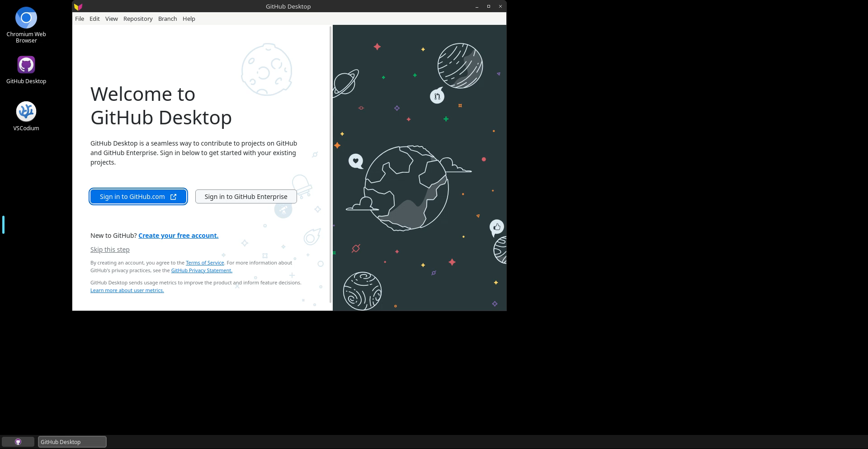
Task: Click the external-link icon on sign-in button
Action: coord(173,197)
